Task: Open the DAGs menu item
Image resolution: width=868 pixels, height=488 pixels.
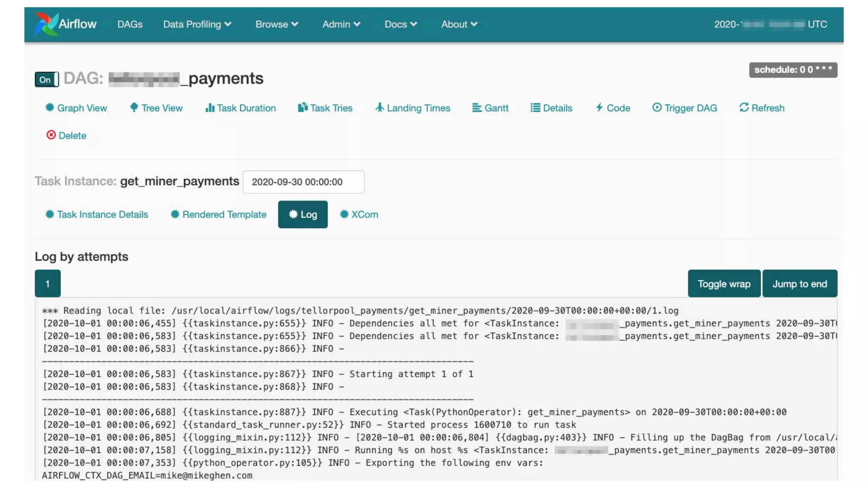Action: click(130, 24)
